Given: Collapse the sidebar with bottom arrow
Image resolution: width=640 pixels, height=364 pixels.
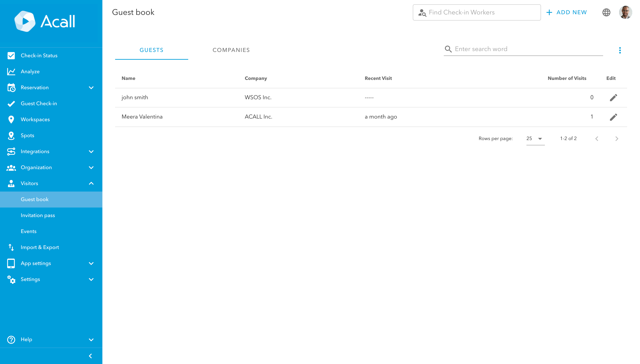Looking at the screenshot, I should (90, 356).
